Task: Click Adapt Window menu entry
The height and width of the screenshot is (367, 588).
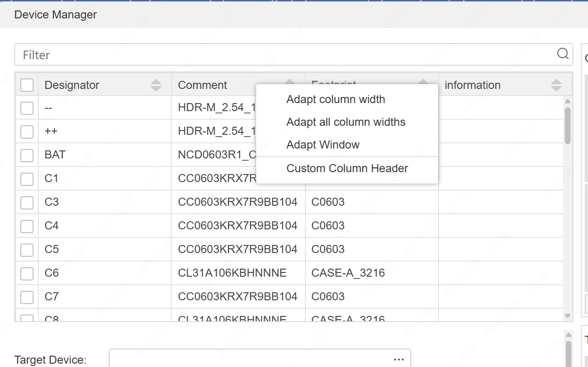Action: tap(323, 145)
